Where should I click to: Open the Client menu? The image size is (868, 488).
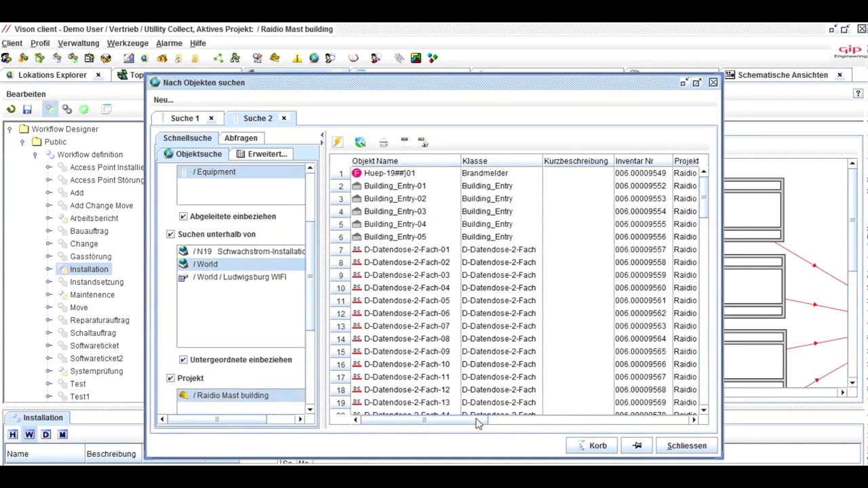coord(12,43)
